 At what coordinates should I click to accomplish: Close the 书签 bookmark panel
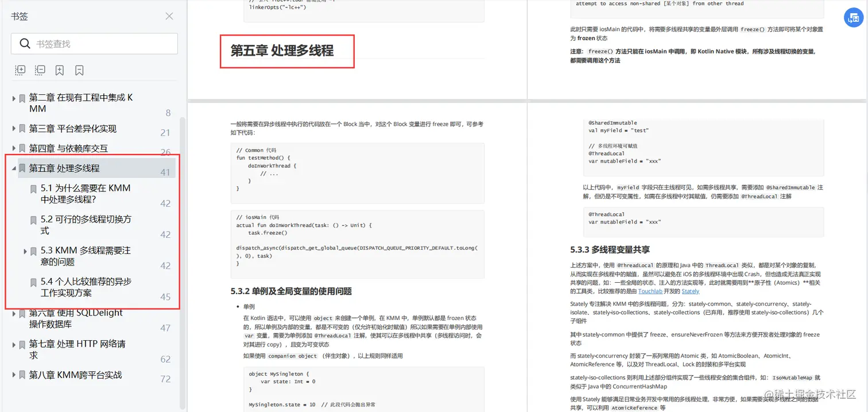(x=169, y=16)
